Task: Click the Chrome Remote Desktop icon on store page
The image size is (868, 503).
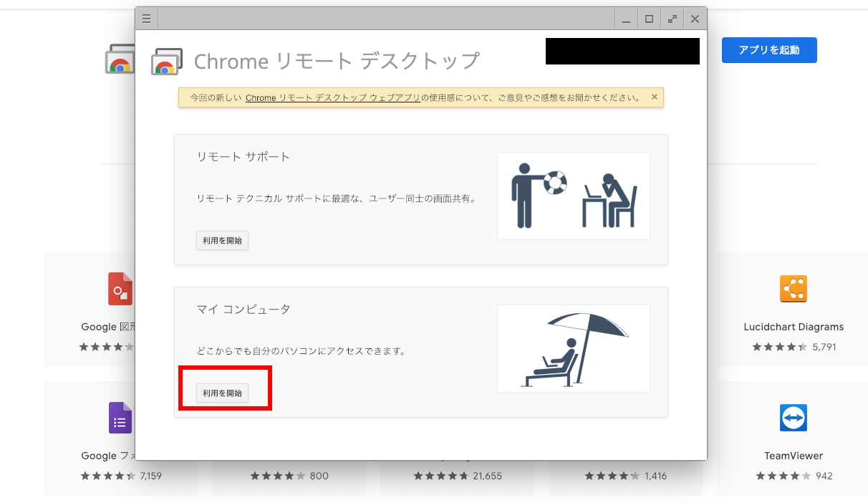Action: click(x=120, y=59)
